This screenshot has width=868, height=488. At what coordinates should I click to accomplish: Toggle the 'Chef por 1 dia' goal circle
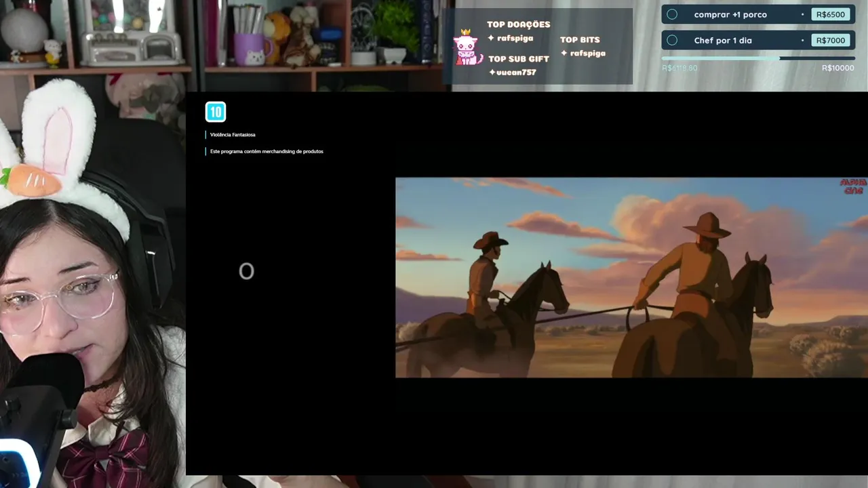pos(672,40)
